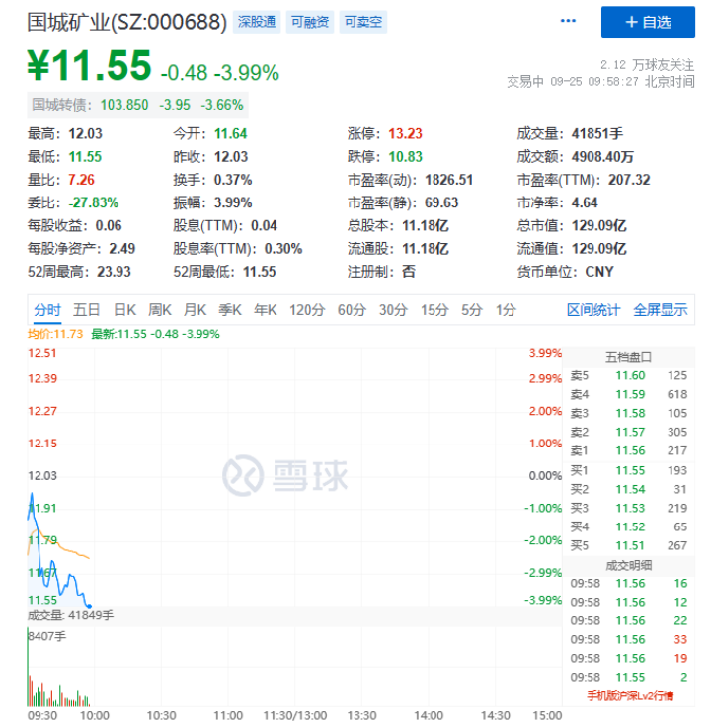
Task: Click the 成交明细 panel header
Action: click(x=628, y=565)
